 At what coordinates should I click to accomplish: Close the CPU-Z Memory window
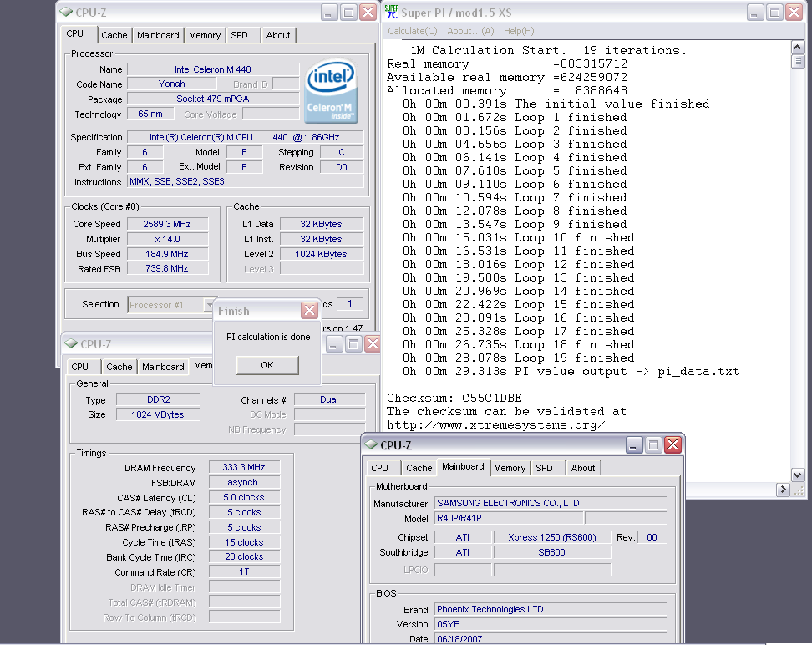373,343
